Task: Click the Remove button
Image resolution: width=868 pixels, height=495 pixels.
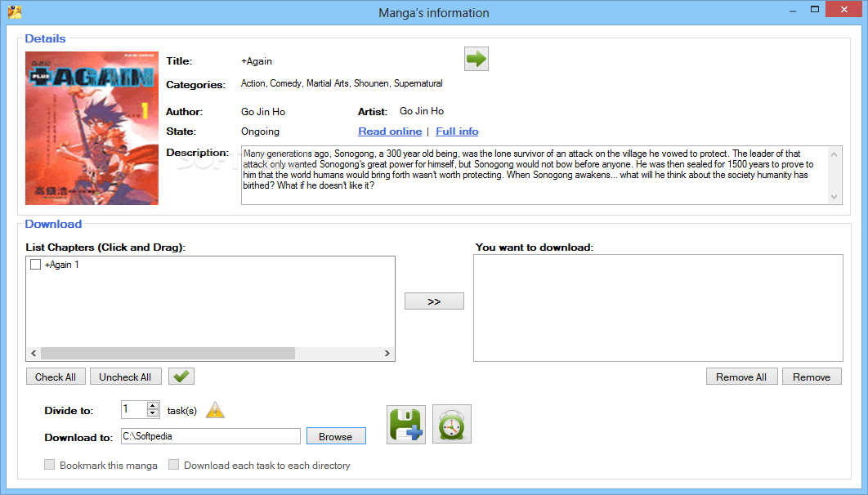Action: coord(812,377)
